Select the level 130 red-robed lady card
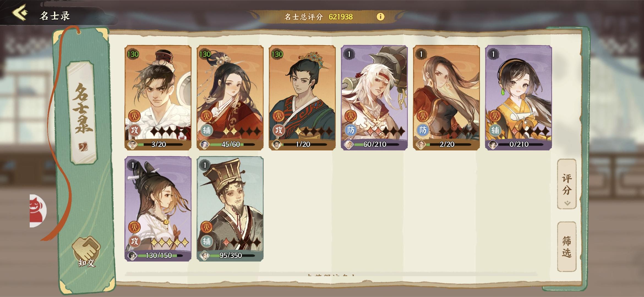The width and height of the screenshot is (644, 297). coord(230,98)
